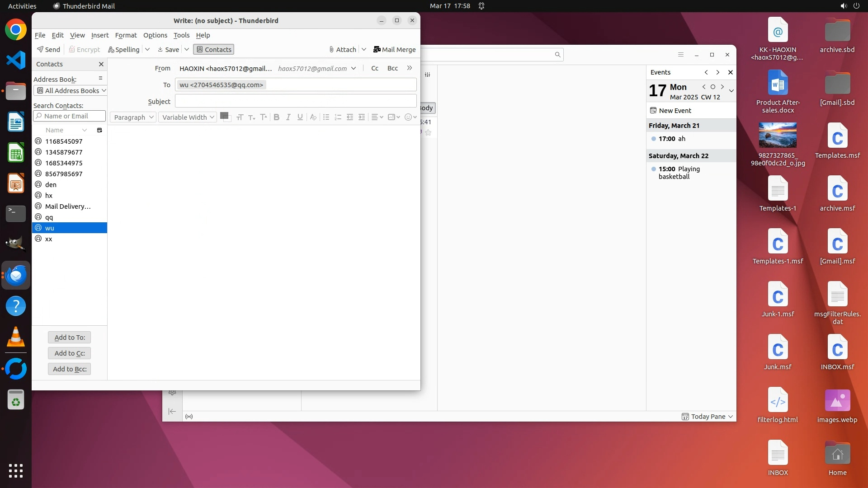Open the Format menu
868x488 pixels.
[x=126, y=35]
